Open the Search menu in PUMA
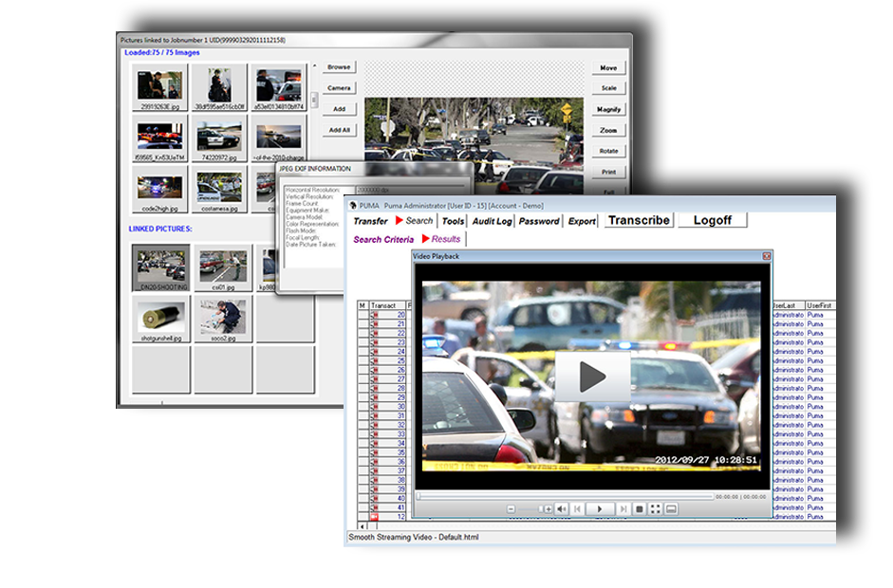The width and height of the screenshot is (893, 588). pos(419,221)
